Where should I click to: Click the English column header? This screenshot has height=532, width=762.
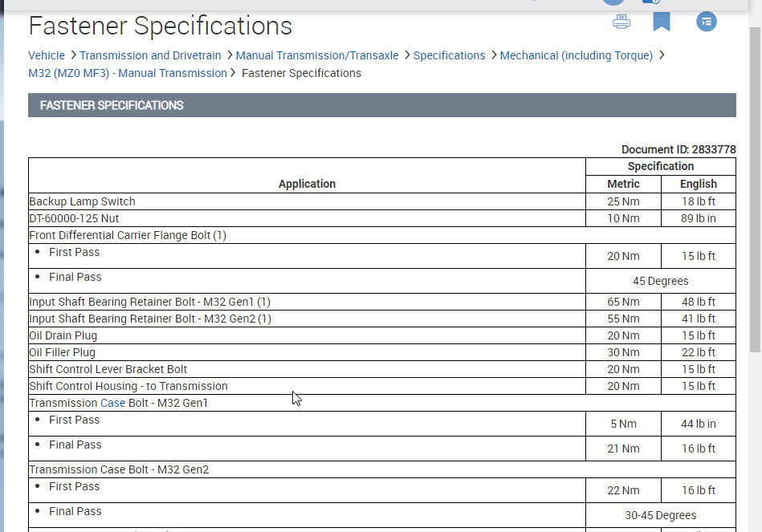pyautogui.click(x=699, y=184)
